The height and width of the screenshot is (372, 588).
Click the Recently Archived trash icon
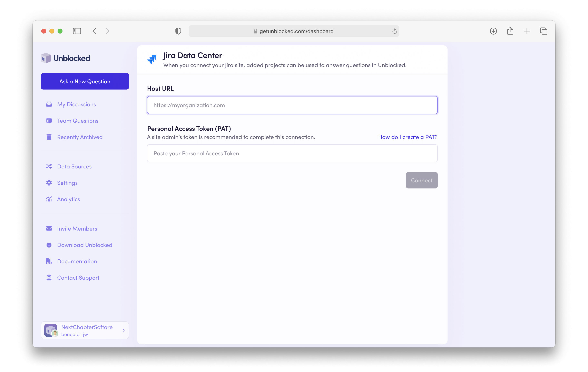pyautogui.click(x=49, y=137)
